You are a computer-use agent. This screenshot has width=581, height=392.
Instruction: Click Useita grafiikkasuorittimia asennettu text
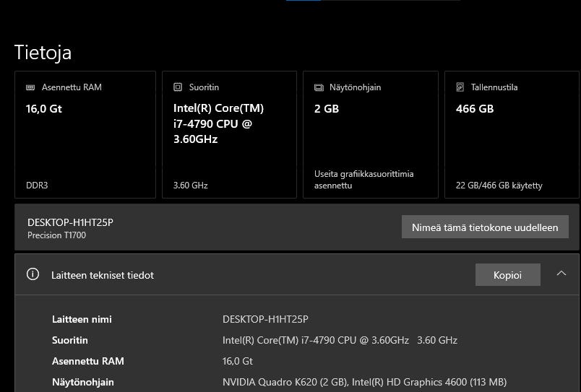coord(364,180)
